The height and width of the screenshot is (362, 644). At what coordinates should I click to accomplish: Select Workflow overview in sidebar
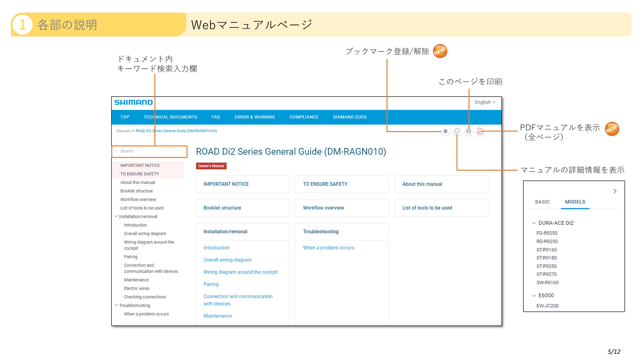coord(138,199)
